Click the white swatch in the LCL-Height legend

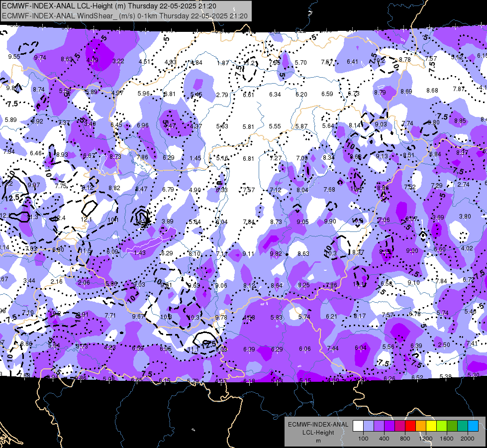(x=358, y=426)
